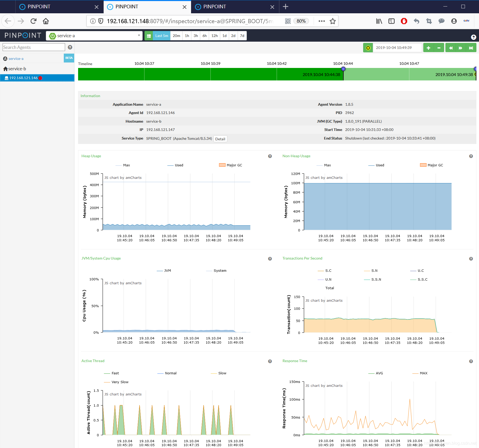Select the 12h time range

215,36
